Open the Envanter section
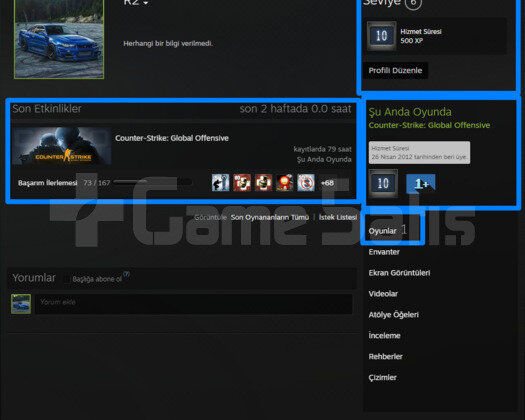Image resolution: width=525 pixels, height=420 pixels. pyautogui.click(x=384, y=252)
